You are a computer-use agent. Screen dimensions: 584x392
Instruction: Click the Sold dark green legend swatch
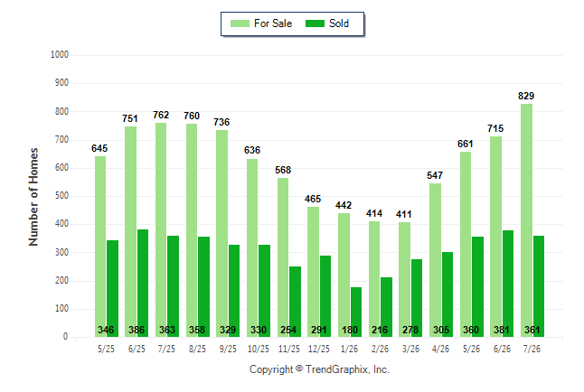point(315,23)
